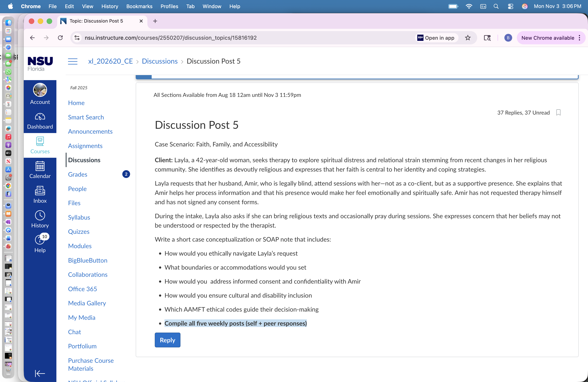Click the Account profile avatar
The image size is (588, 382).
tap(40, 90)
